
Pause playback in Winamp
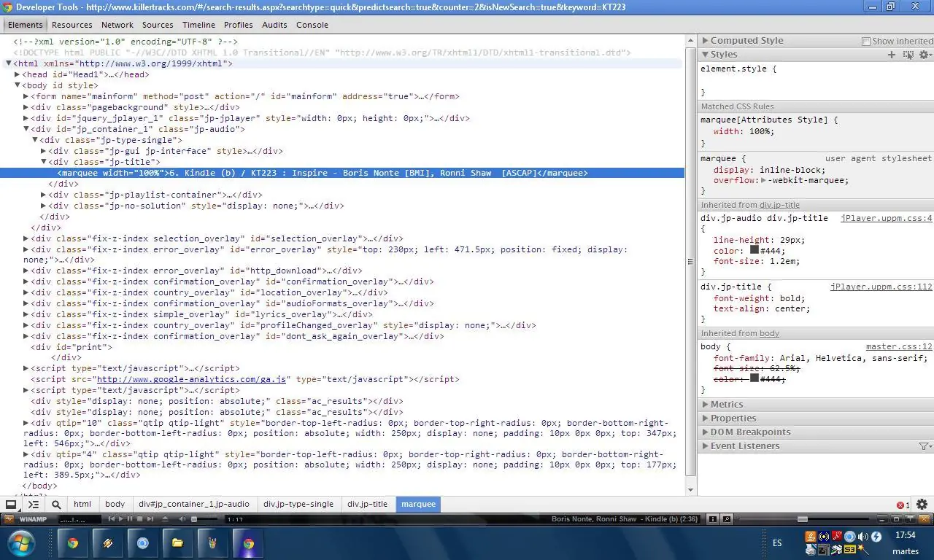[x=130, y=519]
